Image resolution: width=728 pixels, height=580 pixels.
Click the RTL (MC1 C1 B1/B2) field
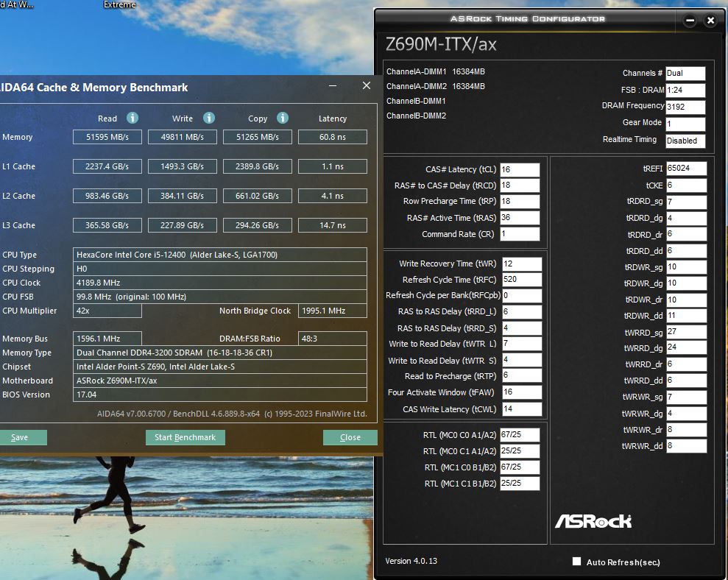[520, 484]
